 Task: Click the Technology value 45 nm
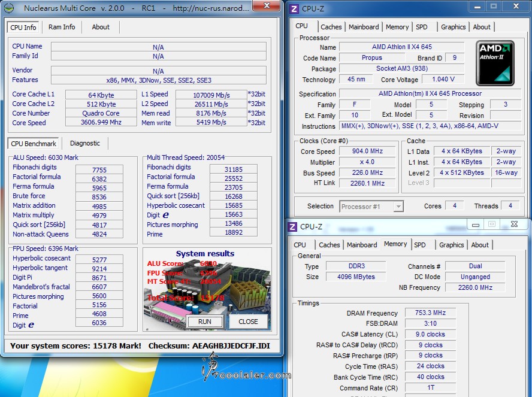[x=356, y=79]
